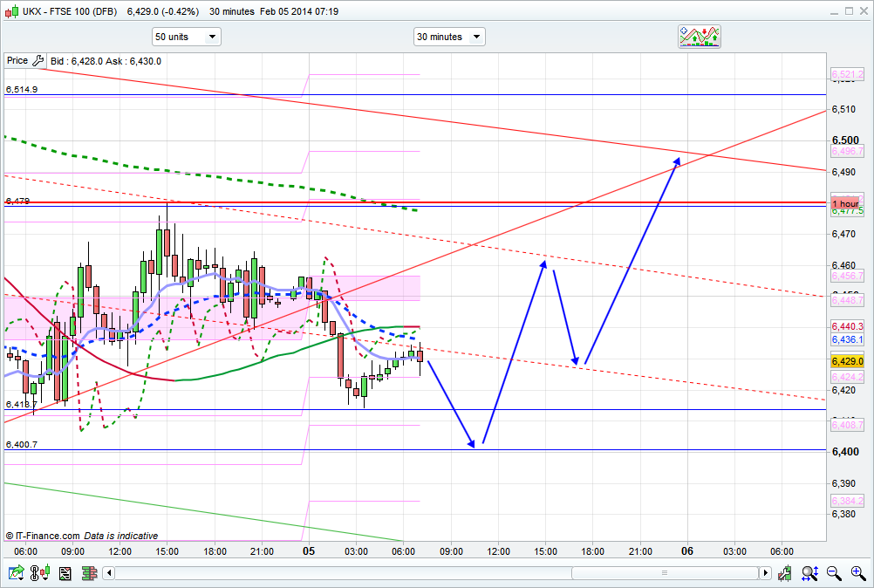This screenshot has width=874, height=588.
Task: Click the chart style candlestick icon in bottom toolbar
Action: tap(40, 573)
